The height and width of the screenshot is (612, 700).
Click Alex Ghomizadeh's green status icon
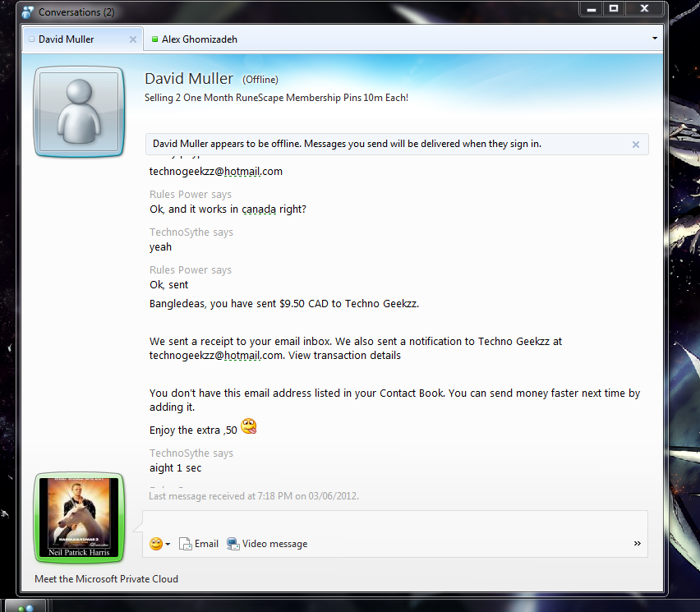click(x=154, y=39)
